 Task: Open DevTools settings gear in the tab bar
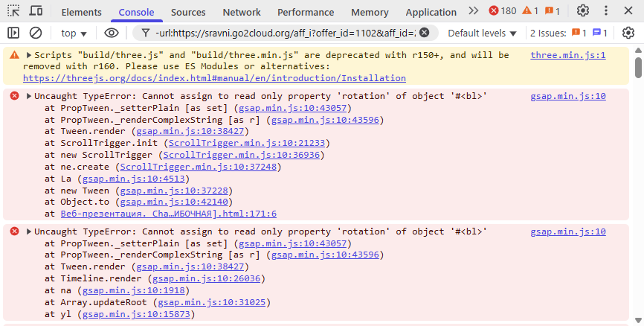583,11
